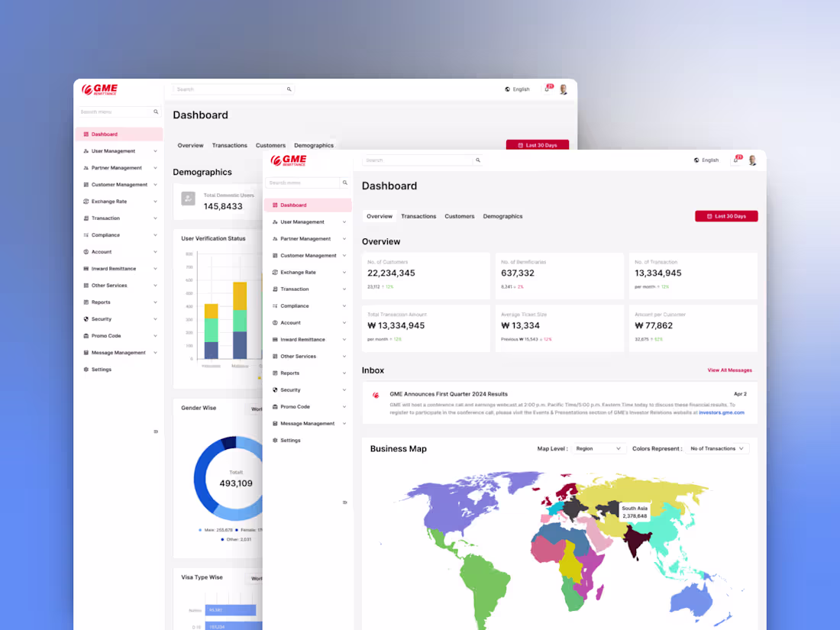Open the Colors Represent dropdown
This screenshot has width=840, height=630.
[716, 448]
